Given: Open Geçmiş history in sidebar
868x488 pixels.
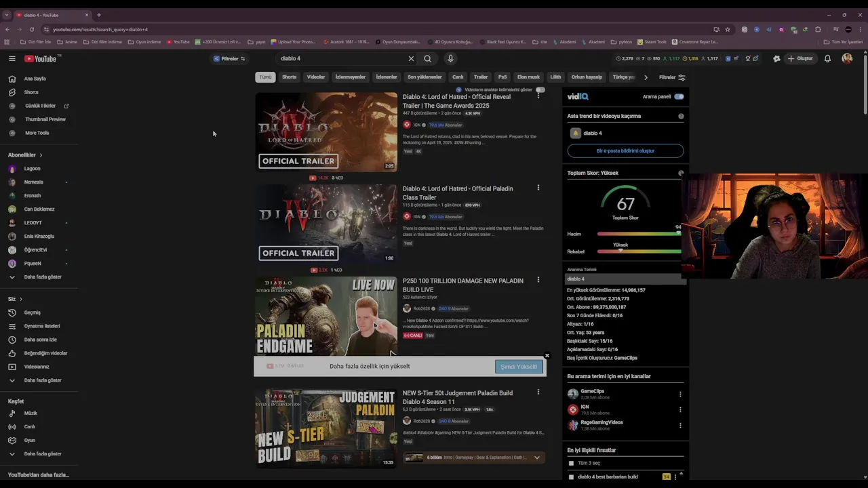Looking at the screenshot, I should [x=32, y=312].
